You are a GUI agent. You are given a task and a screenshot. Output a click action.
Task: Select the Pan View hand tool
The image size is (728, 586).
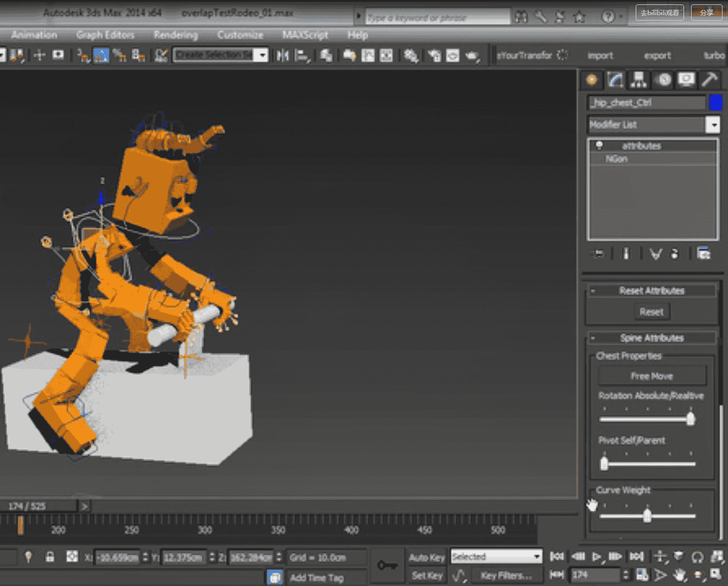(x=679, y=575)
